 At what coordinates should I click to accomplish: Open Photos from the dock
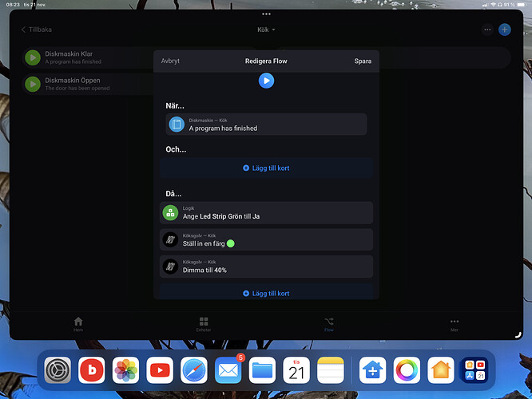pos(126,370)
